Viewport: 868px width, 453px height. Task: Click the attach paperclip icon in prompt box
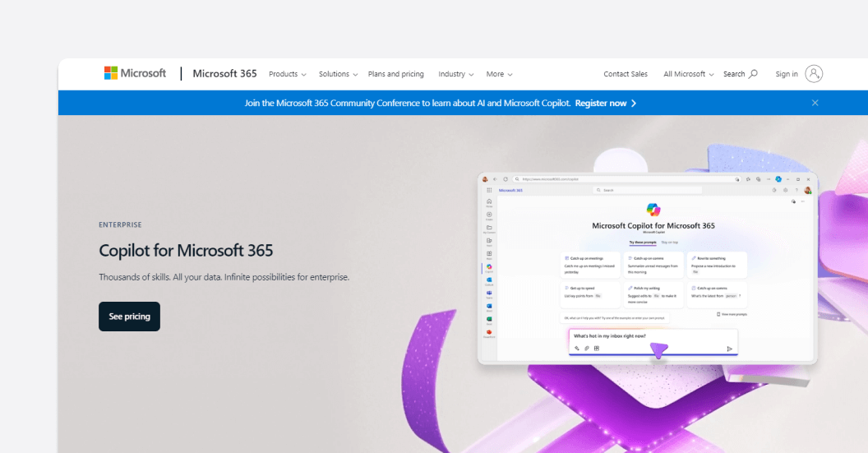point(587,349)
